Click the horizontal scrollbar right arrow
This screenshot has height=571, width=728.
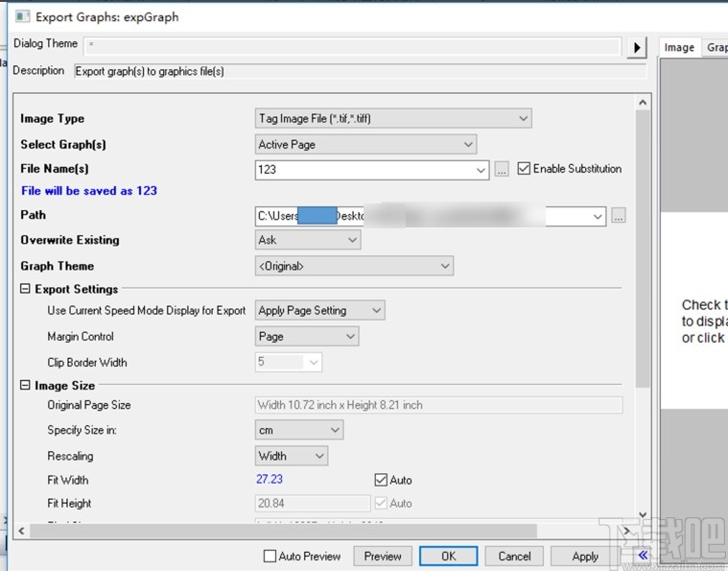pyautogui.click(x=626, y=531)
